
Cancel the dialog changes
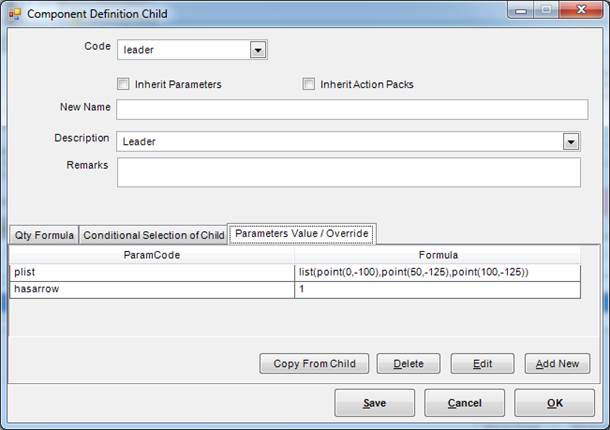(464, 403)
